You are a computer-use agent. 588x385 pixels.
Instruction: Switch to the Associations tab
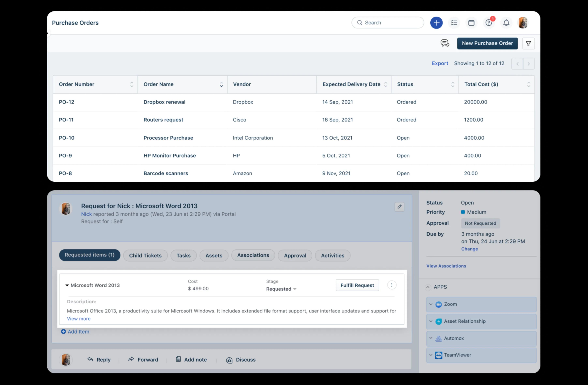(253, 255)
